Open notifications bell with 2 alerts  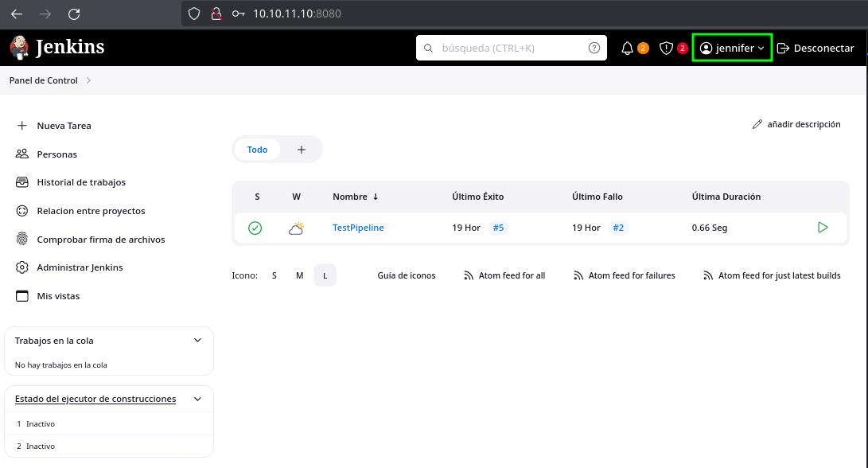coord(634,49)
